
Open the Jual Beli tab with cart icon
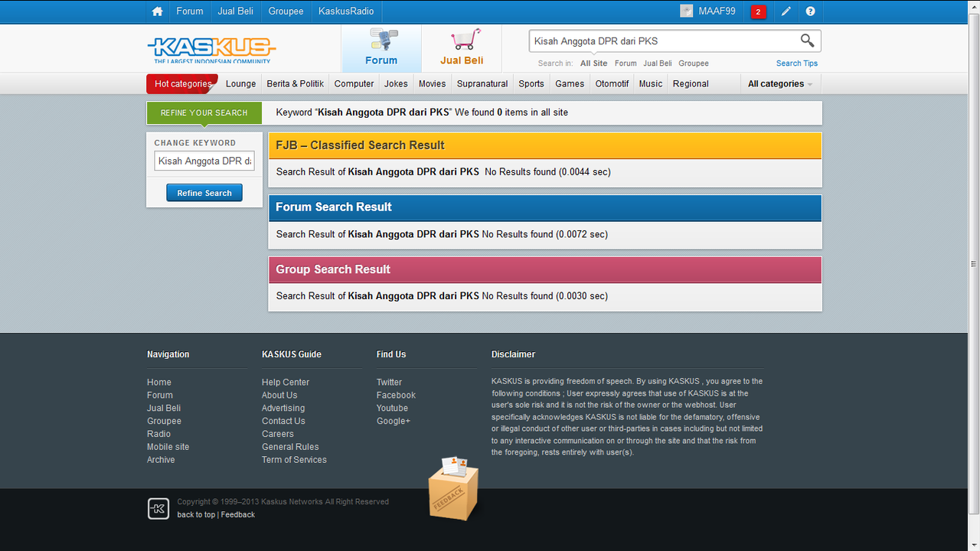point(462,48)
